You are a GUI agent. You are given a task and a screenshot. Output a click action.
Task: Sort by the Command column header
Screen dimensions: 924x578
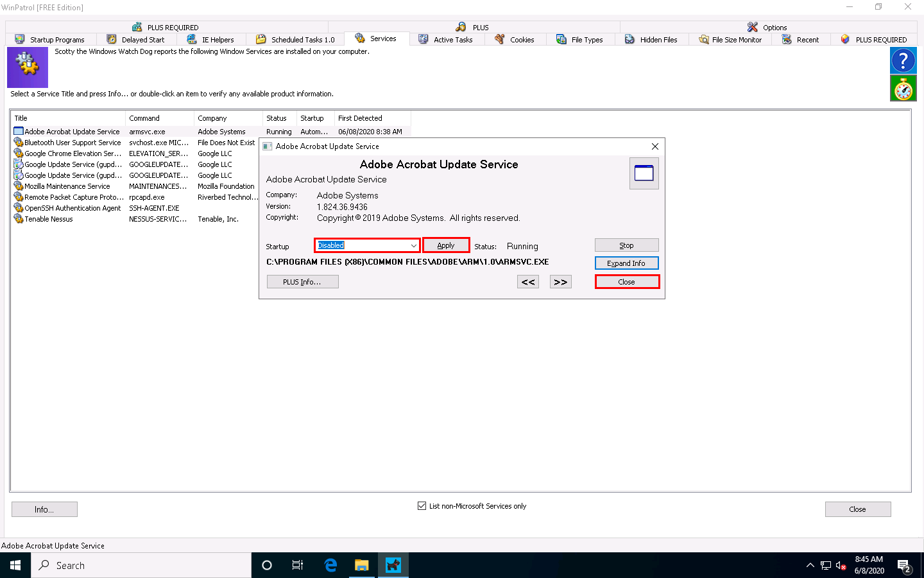pyautogui.click(x=160, y=118)
